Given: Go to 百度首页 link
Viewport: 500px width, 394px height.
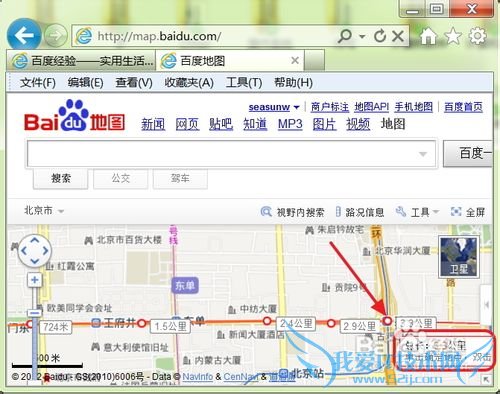Looking at the screenshot, I should (463, 107).
